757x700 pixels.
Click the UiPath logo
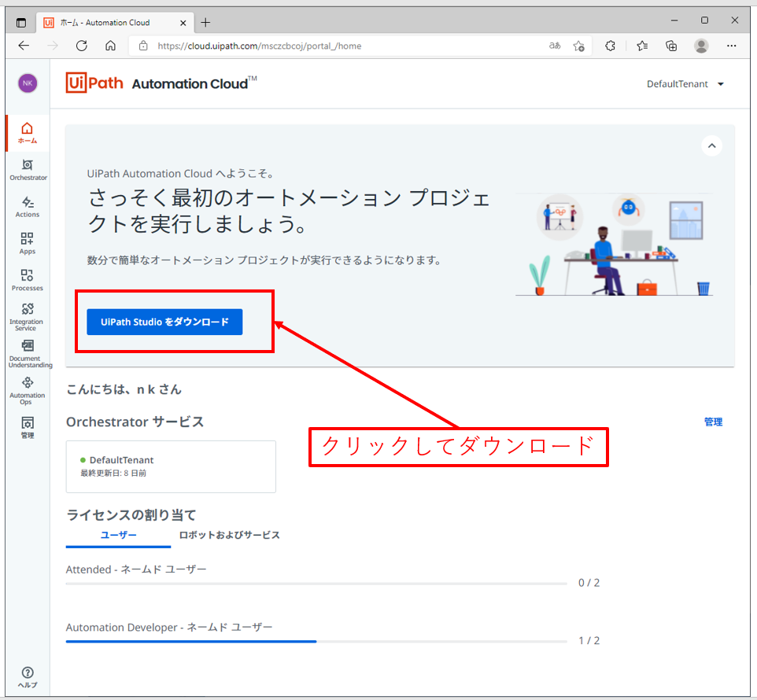pos(94,83)
